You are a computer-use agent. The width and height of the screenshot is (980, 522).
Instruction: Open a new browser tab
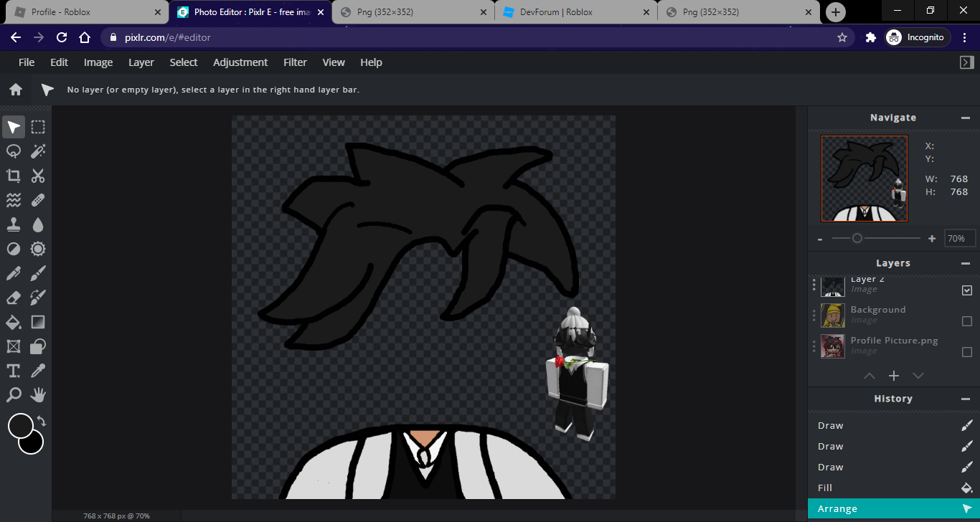click(836, 12)
